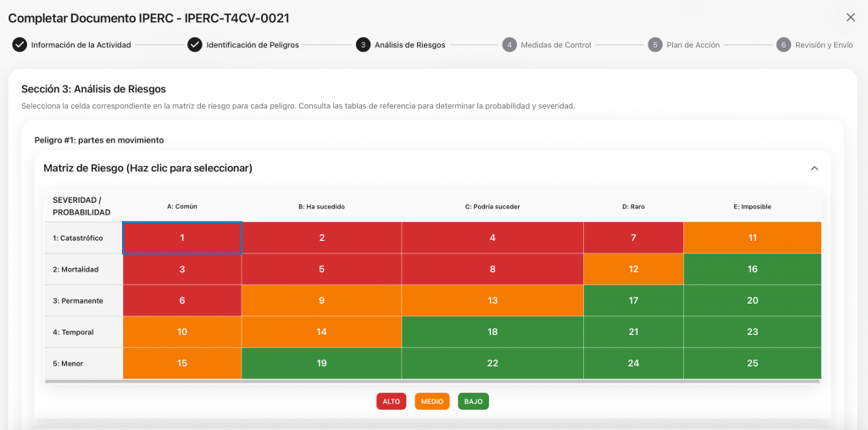Pick risk cell 25 in Menor row
The height and width of the screenshot is (430, 868).
tap(752, 363)
